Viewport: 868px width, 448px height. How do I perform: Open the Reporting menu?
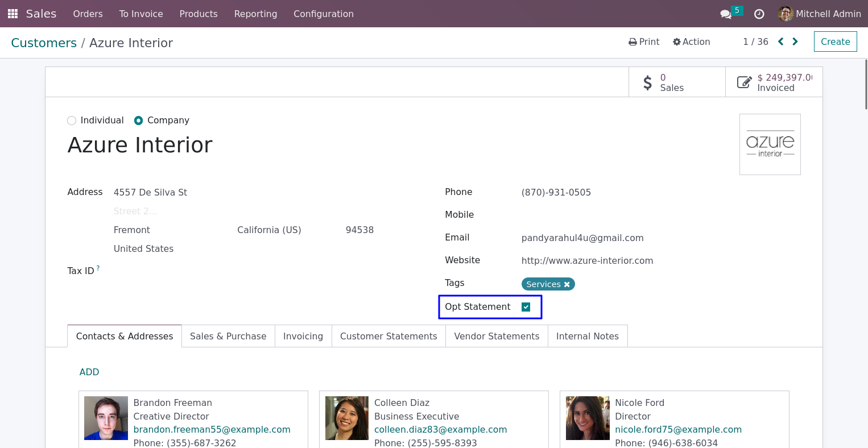tap(256, 14)
